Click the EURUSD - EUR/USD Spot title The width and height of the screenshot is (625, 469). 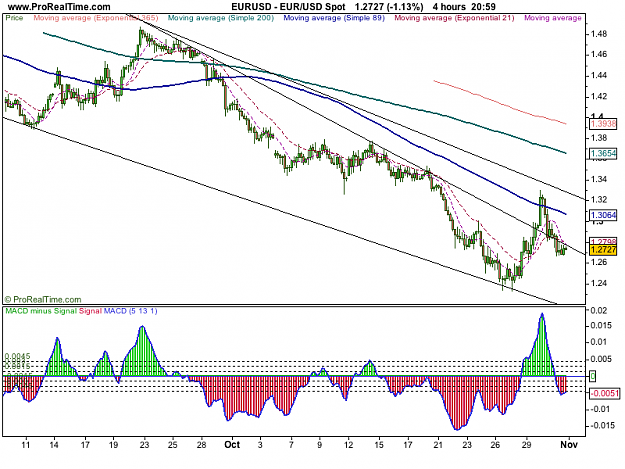(288, 7)
